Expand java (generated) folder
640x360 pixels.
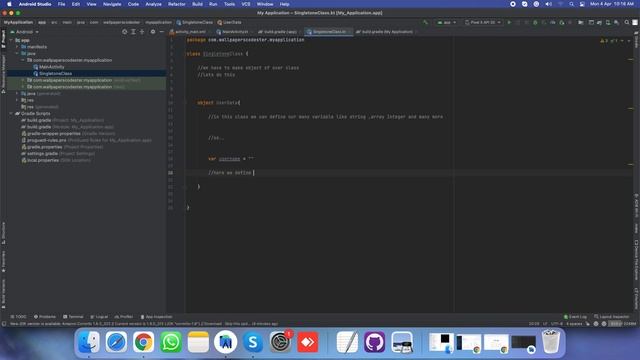click(x=17, y=93)
